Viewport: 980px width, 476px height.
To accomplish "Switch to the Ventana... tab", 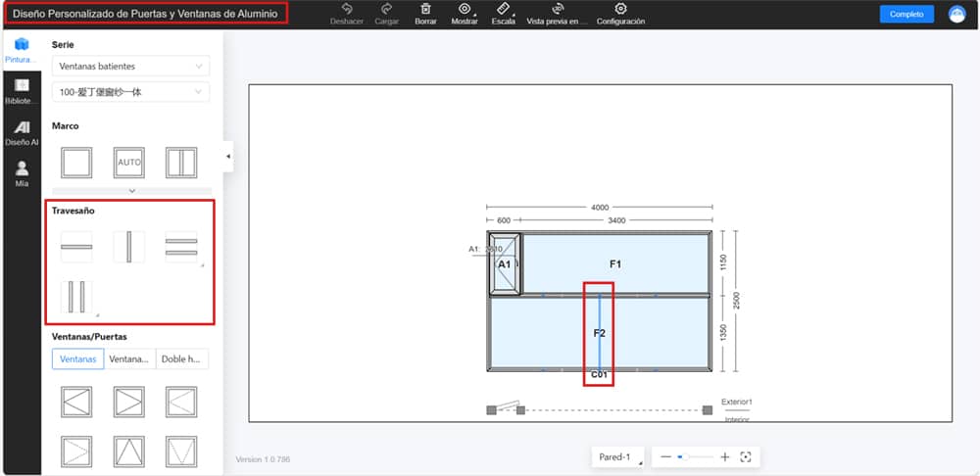I will pyautogui.click(x=129, y=359).
